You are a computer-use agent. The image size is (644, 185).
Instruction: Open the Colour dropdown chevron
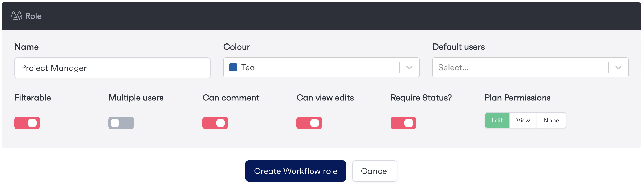point(409,67)
